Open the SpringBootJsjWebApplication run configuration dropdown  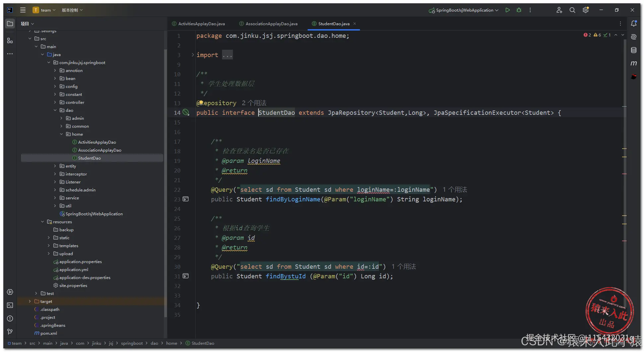point(464,10)
